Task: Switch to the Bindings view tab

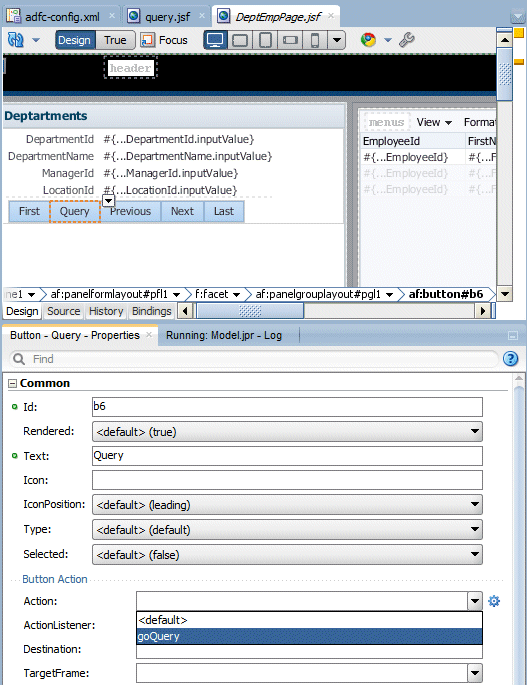Action: pyautogui.click(x=152, y=311)
